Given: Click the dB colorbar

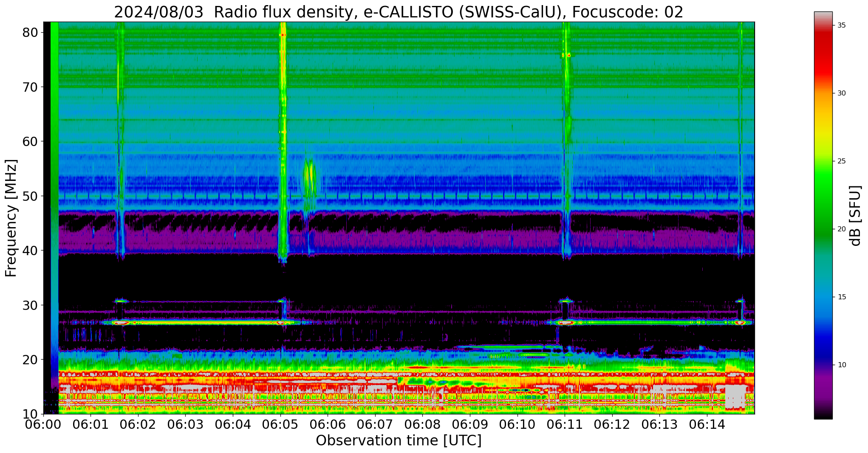Looking at the screenshot, I should coord(823,215).
